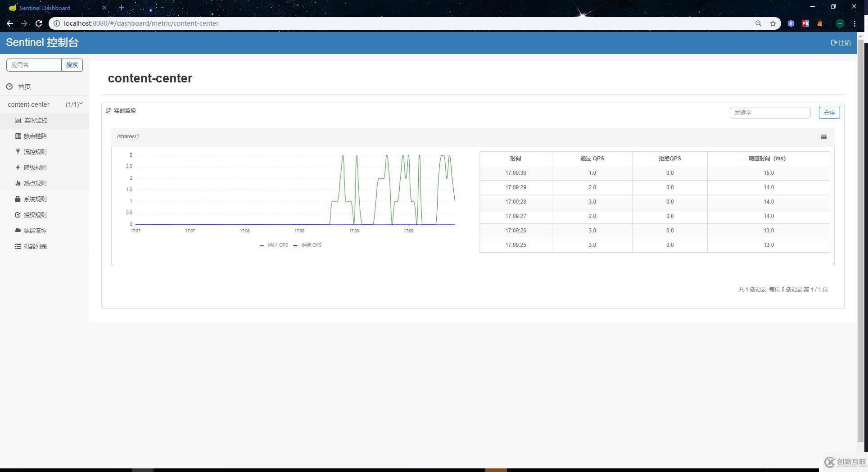Click the 拒绝QPS column header
868x472 pixels.
670,159
